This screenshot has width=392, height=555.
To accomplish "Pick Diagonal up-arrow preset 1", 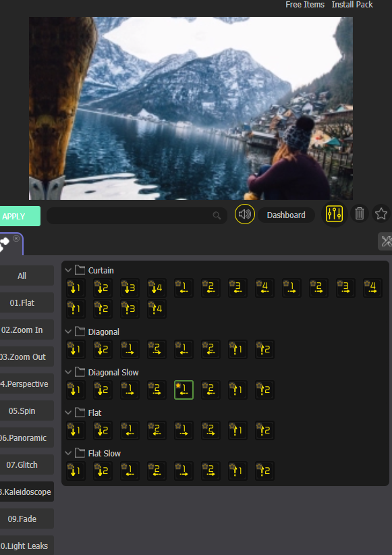I will (237, 349).
